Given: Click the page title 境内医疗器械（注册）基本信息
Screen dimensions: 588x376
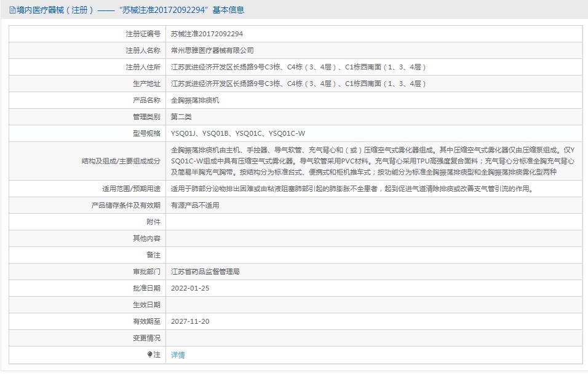Looking at the screenshot, I should [130, 10].
